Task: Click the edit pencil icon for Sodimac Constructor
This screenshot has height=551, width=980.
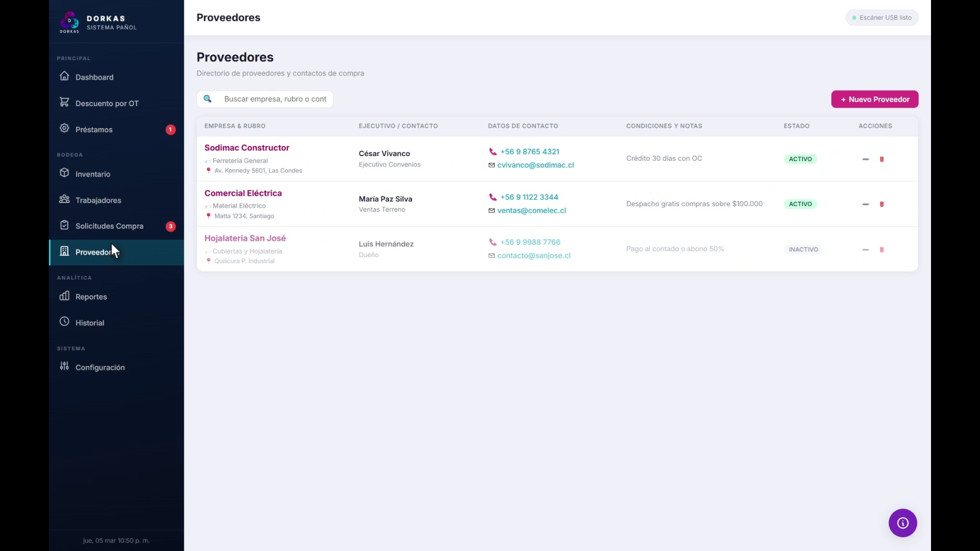Action: 865,159
